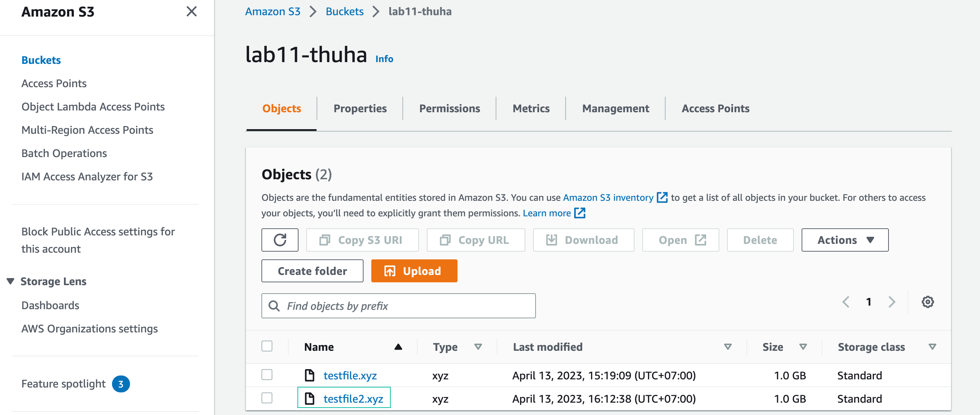Click external link icon after Amazon S3 inventory

pos(662,197)
